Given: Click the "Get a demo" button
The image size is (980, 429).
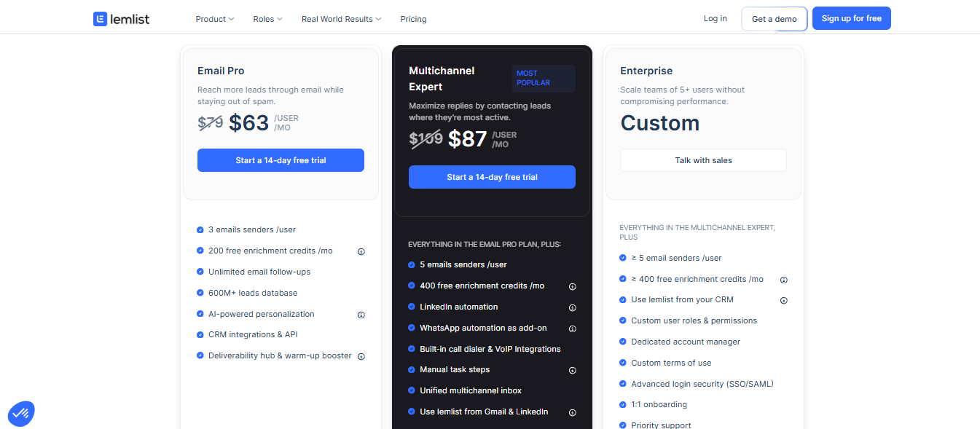Looking at the screenshot, I should coord(774,18).
